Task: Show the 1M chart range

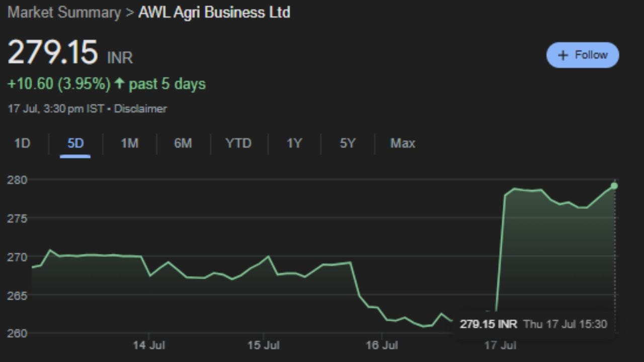Action: point(129,143)
